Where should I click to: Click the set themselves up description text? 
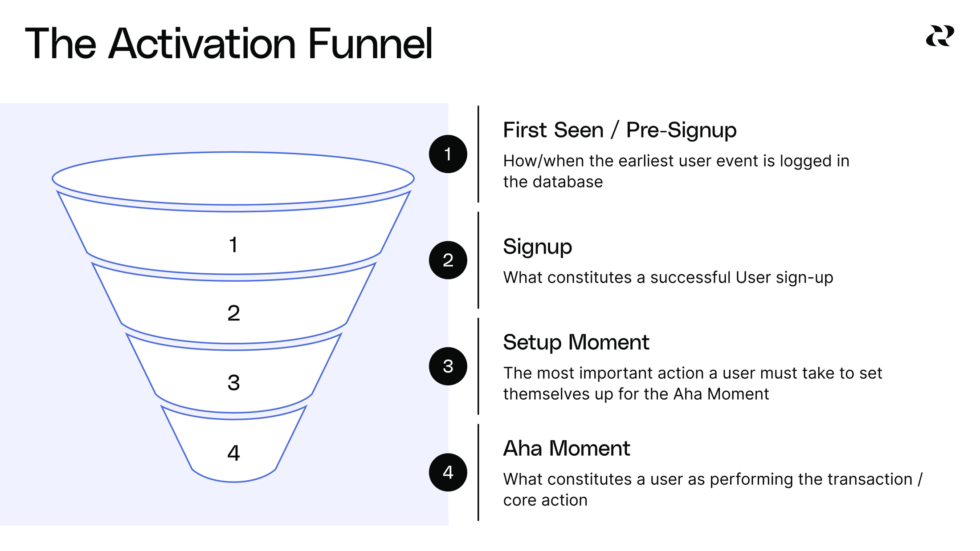pyautogui.click(x=693, y=384)
